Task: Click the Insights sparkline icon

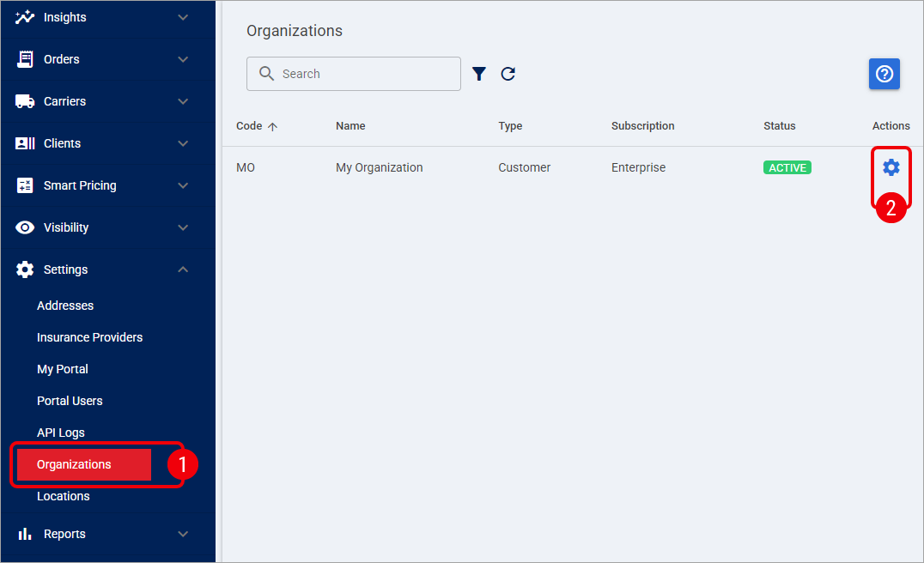Action: [x=25, y=17]
